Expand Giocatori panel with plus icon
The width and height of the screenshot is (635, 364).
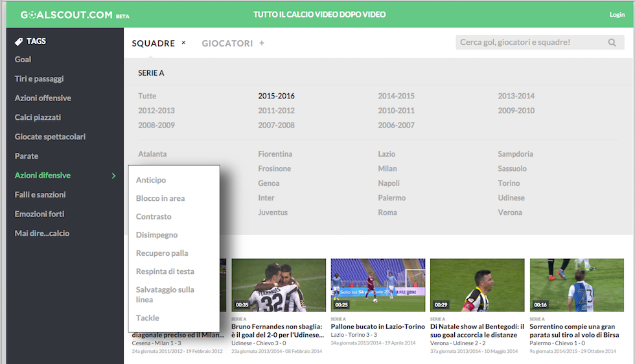tap(262, 43)
